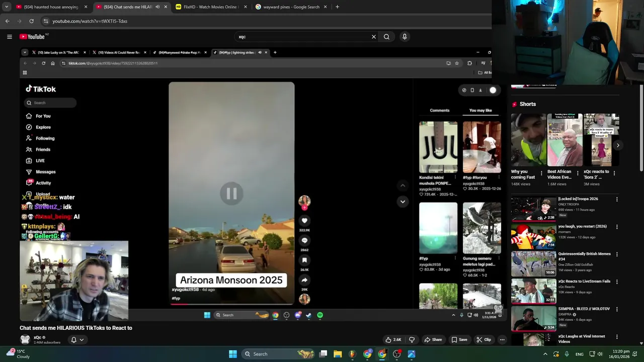The height and width of the screenshot is (362, 644).
Task: Open notification bell dropdown for xQc channel
Action: click(77, 340)
